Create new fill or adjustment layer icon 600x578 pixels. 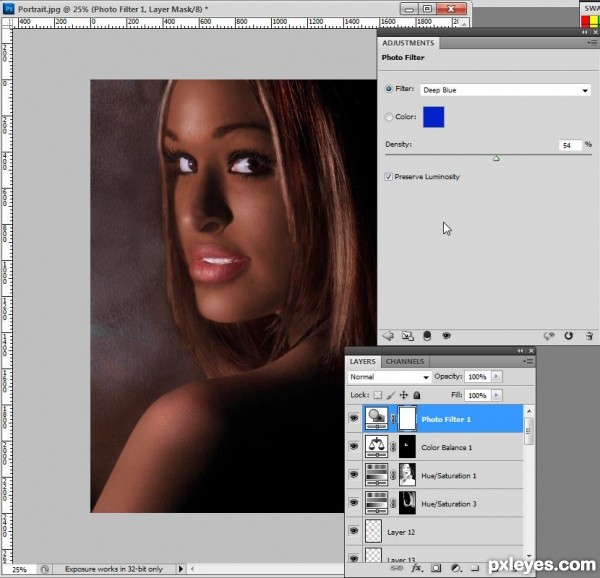pyautogui.click(x=455, y=568)
